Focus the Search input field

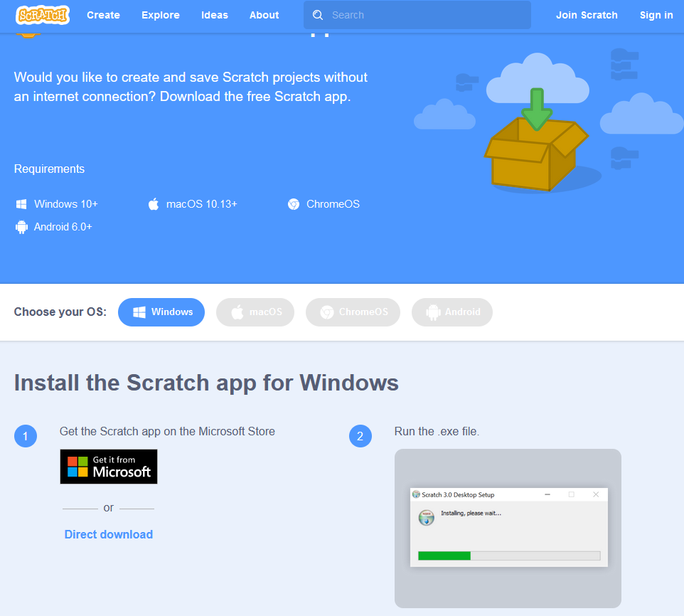pyautogui.click(x=417, y=15)
